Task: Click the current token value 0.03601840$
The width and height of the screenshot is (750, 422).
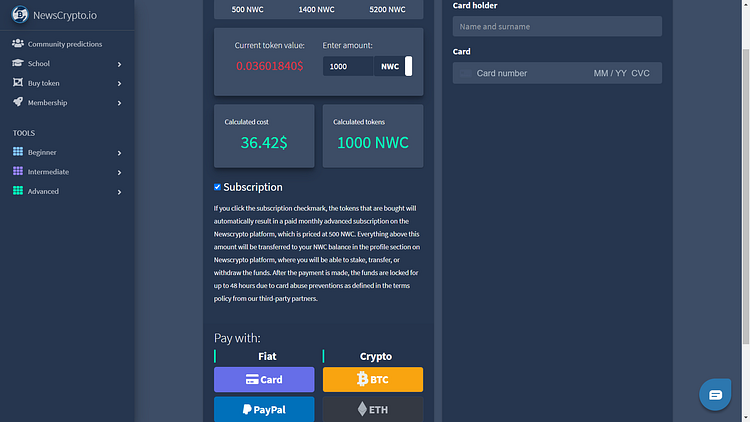Action: pyautogui.click(x=269, y=66)
